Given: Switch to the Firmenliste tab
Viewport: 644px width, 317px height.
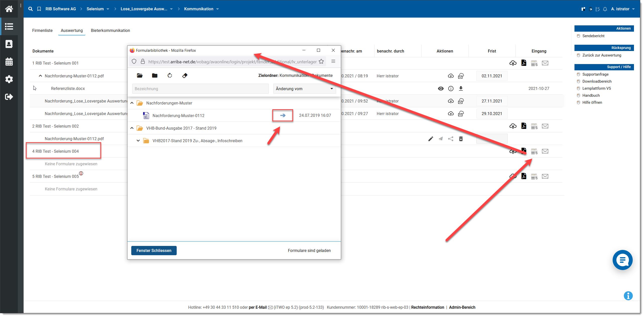Looking at the screenshot, I should click(x=42, y=30).
